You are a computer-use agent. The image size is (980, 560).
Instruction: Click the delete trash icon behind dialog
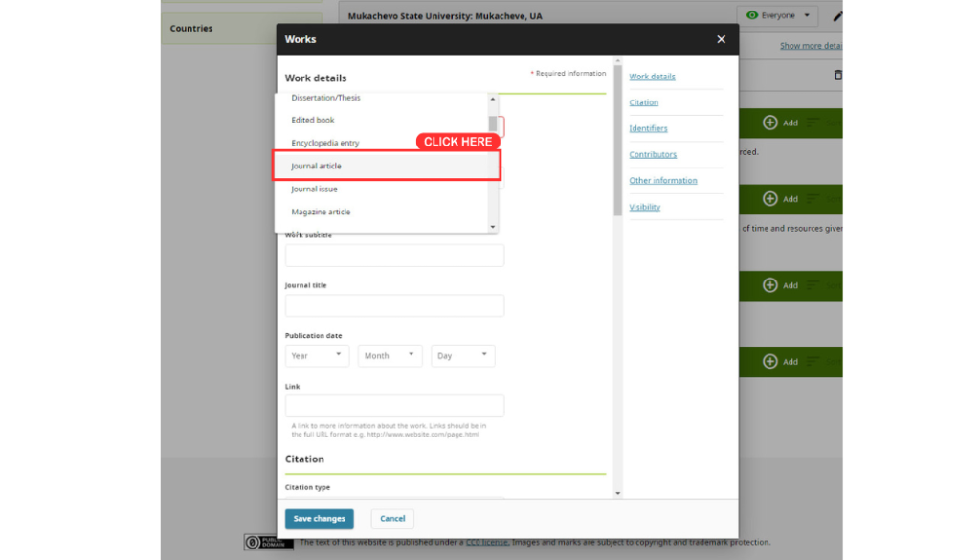[837, 75]
